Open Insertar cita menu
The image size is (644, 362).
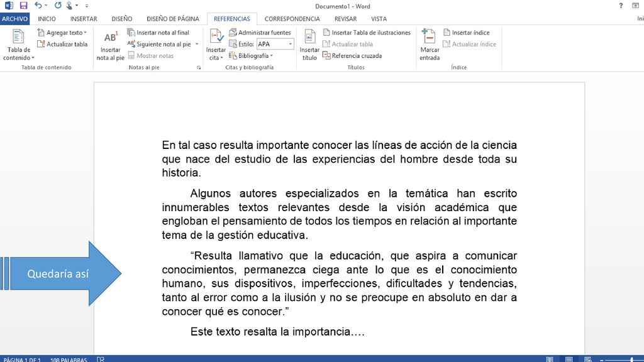(216, 45)
